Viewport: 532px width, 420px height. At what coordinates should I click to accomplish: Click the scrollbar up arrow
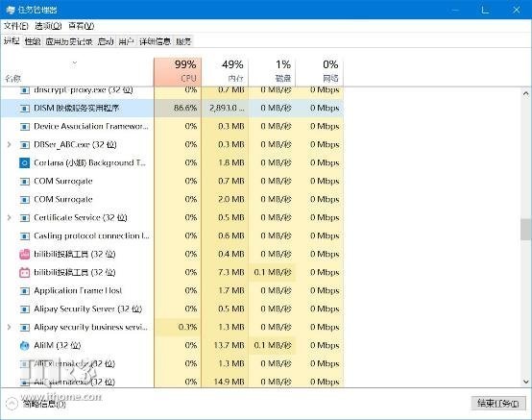tap(526, 93)
